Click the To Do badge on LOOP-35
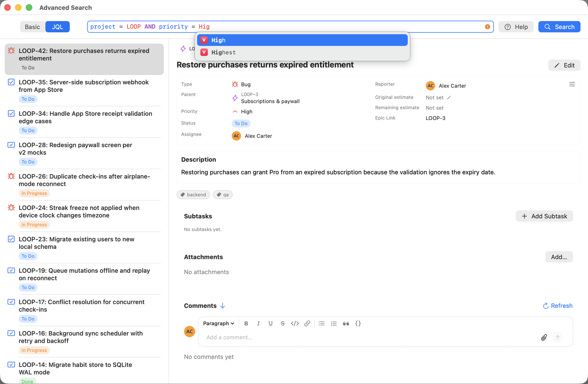The image size is (588, 384). 28,99
